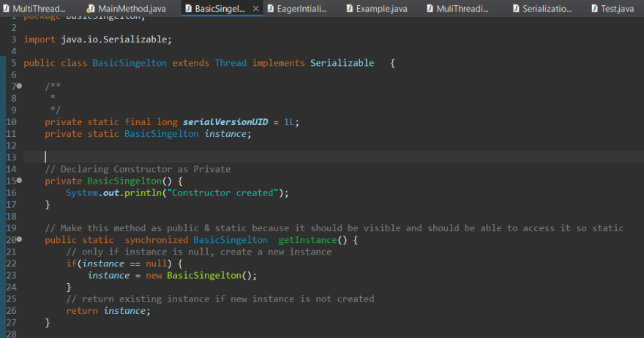Click the Java file icon on Test.java tab

point(595,8)
